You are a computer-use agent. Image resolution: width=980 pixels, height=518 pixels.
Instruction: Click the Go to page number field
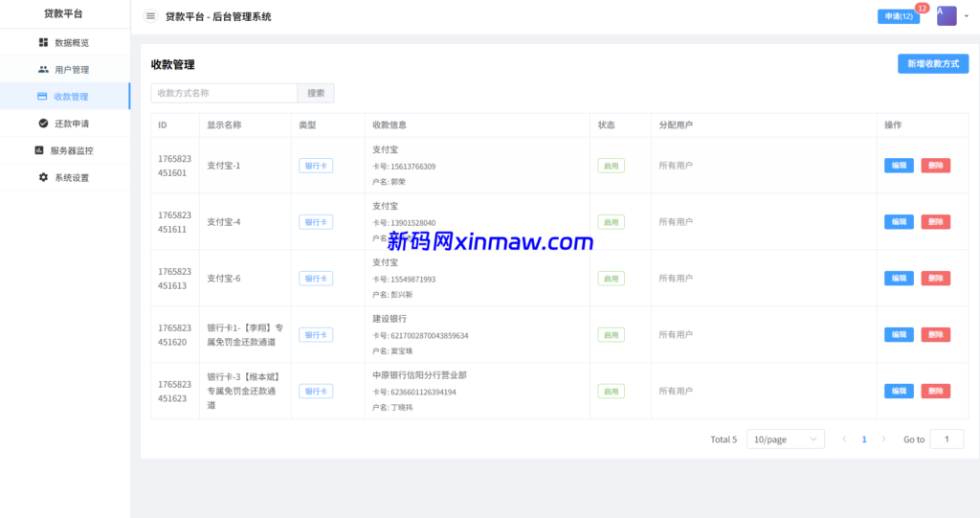point(947,439)
